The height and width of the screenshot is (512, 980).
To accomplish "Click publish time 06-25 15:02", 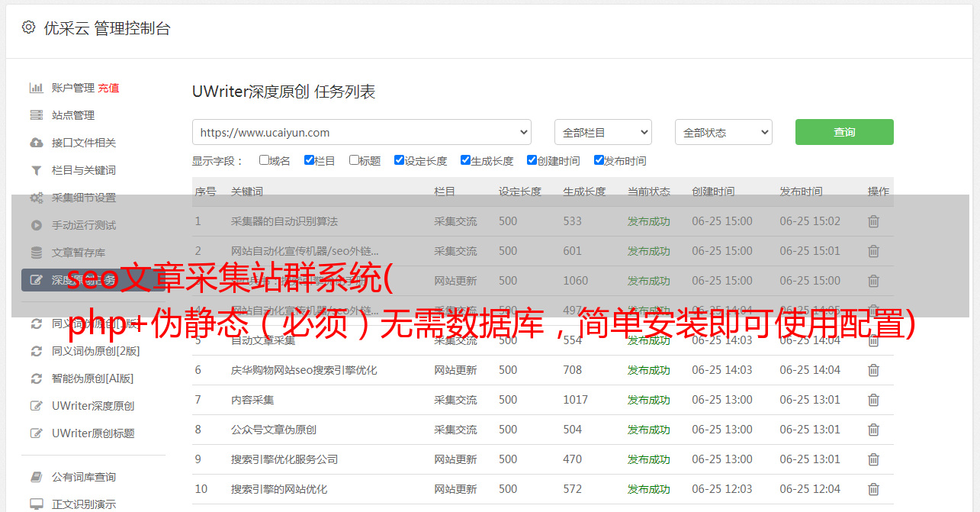I will click(x=810, y=221).
